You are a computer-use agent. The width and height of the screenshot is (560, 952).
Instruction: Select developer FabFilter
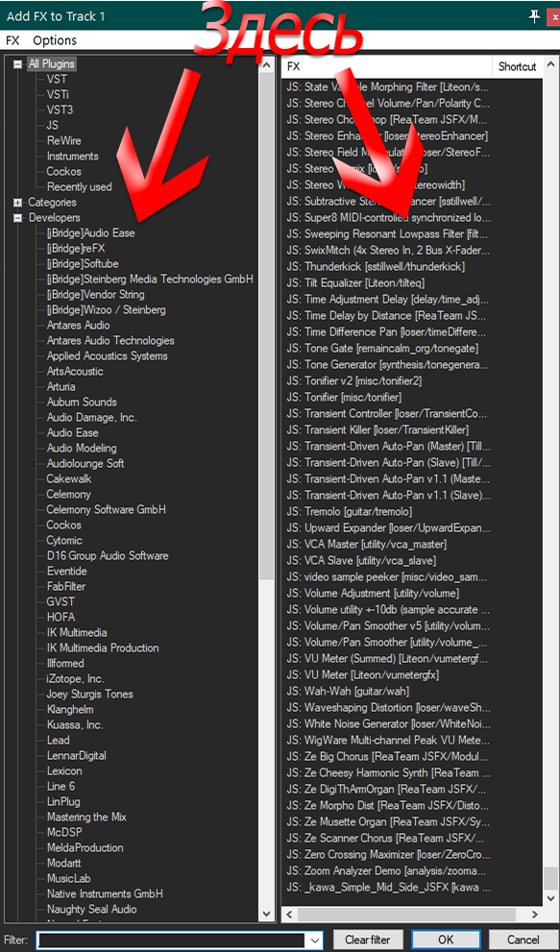(65, 587)
